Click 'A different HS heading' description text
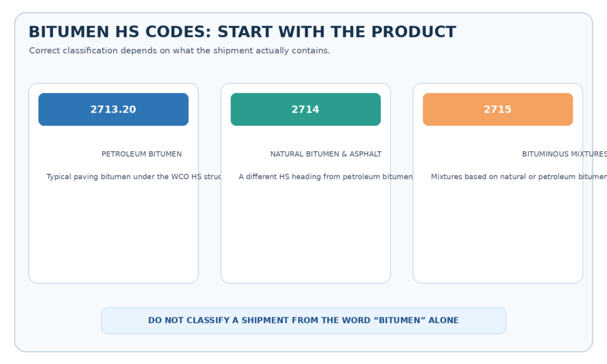The height and width of the screenshot is (364, 607). [x=325, y=177]
